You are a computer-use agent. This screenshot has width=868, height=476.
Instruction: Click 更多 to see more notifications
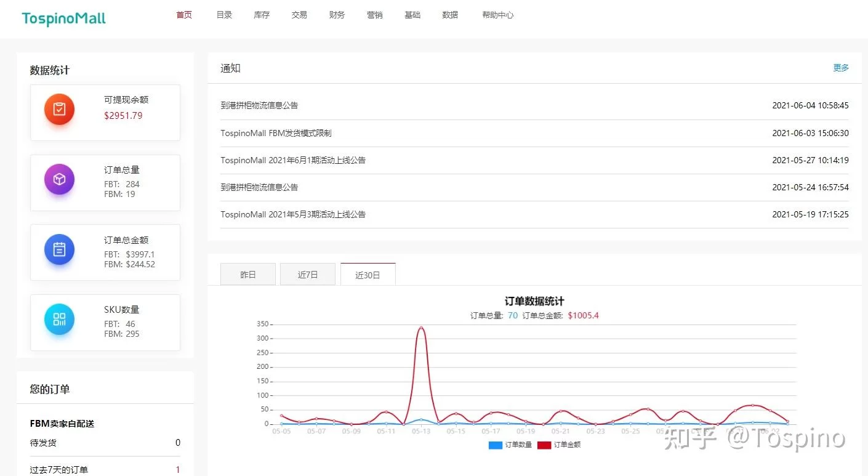[840, 68]
